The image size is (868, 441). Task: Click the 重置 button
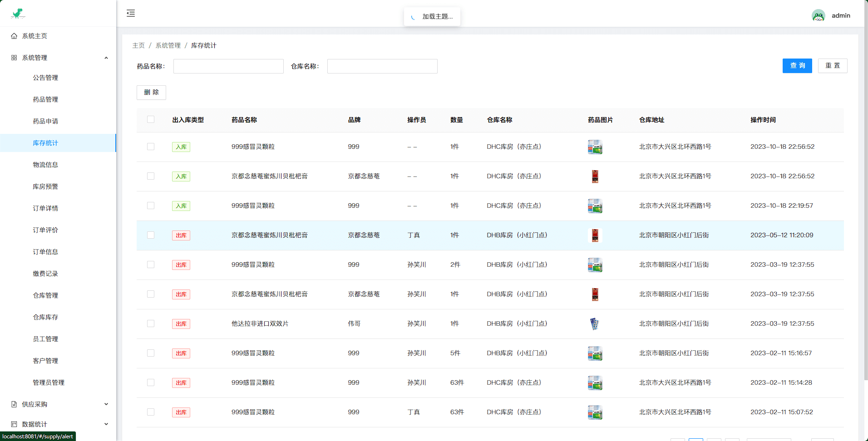(x=833, y=66)
